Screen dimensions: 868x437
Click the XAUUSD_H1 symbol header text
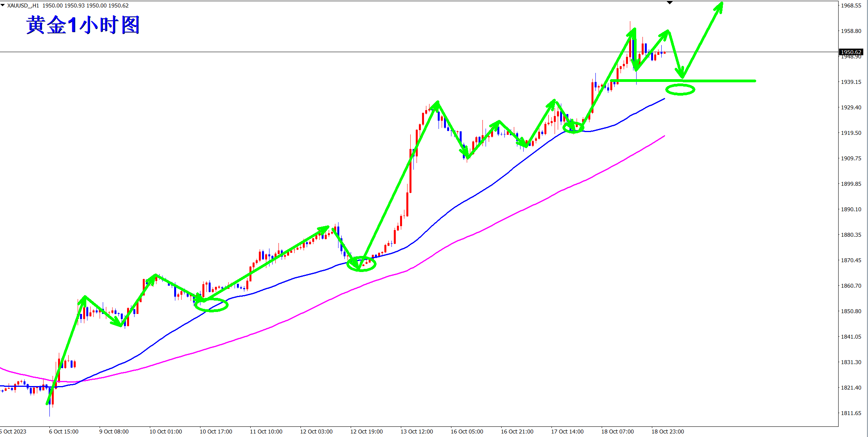click(x=23, y=5)
